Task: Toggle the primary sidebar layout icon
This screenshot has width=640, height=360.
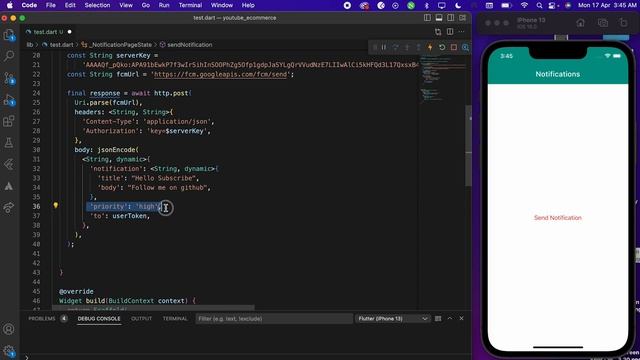Action: pos(427,18)
